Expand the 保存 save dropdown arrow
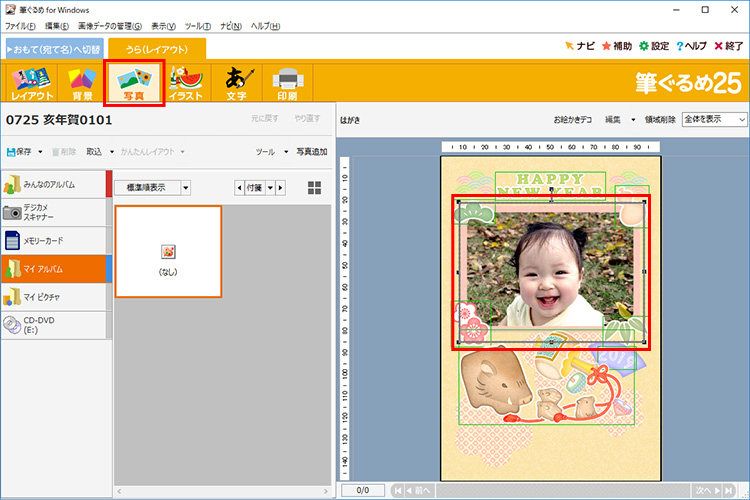The image size is (750, 500). pyautogui.click(x=40, y=152)
